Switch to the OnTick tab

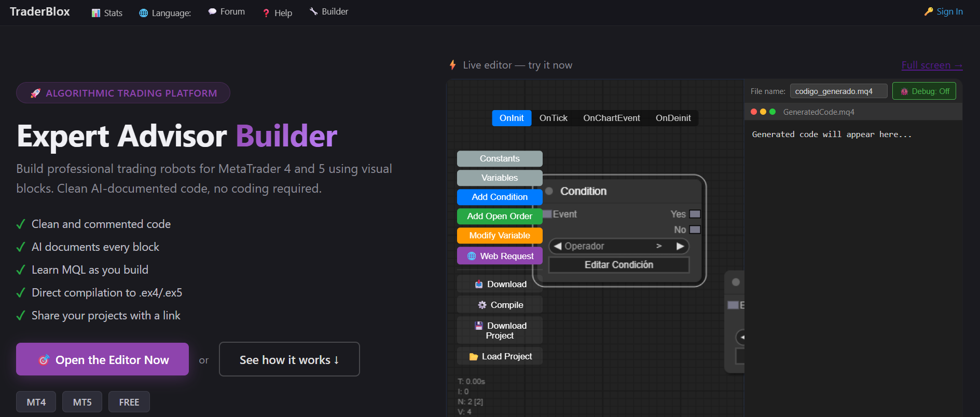554,118
